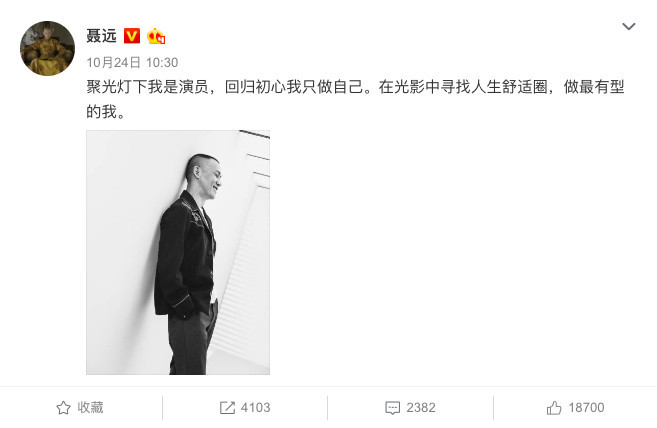This screenshot has width=657, height=428.
Task: Click the second text line 的我。
Action: [x=106, y=112]
